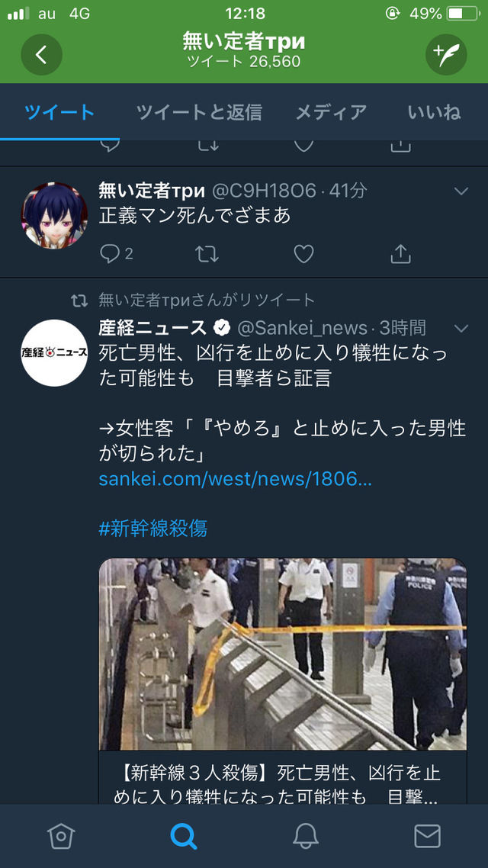Open the #新幹線殺傷 hashtag
Viewport: 488px width, 868px height.
[x=152, y=529]
